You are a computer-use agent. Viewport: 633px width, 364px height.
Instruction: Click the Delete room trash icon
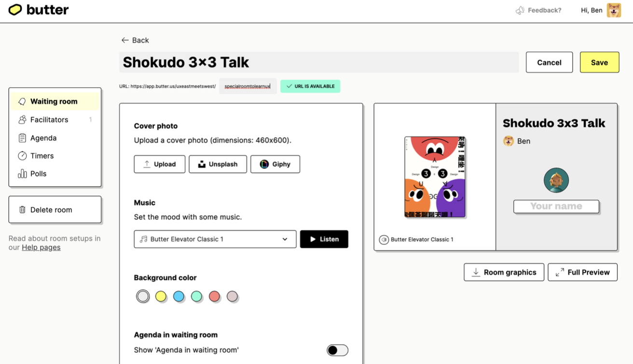[22, 210]
